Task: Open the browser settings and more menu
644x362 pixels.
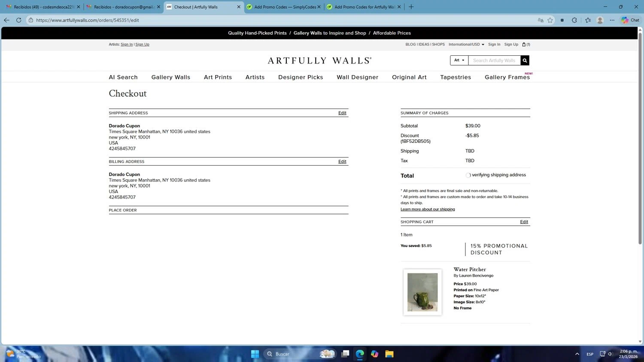Action: [612, 20]
